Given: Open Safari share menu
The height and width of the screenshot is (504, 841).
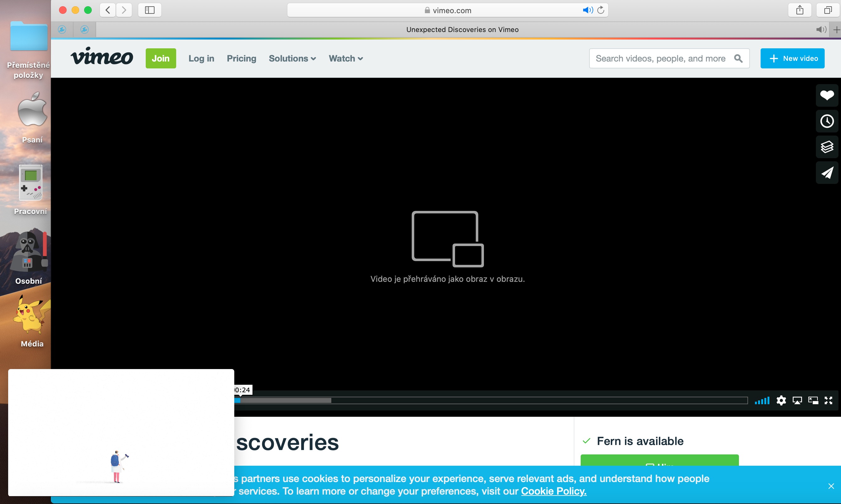Looking at the screenshot, I should 800,10.
